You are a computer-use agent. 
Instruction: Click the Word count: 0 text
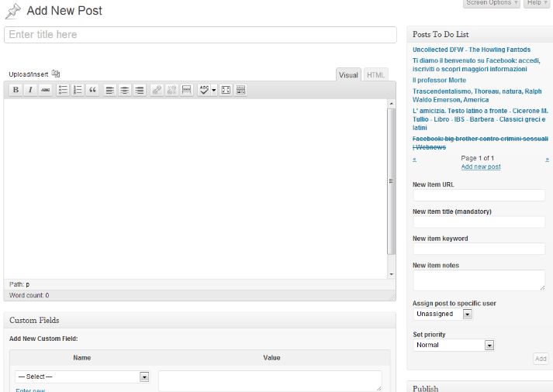[x=29, y=295]
